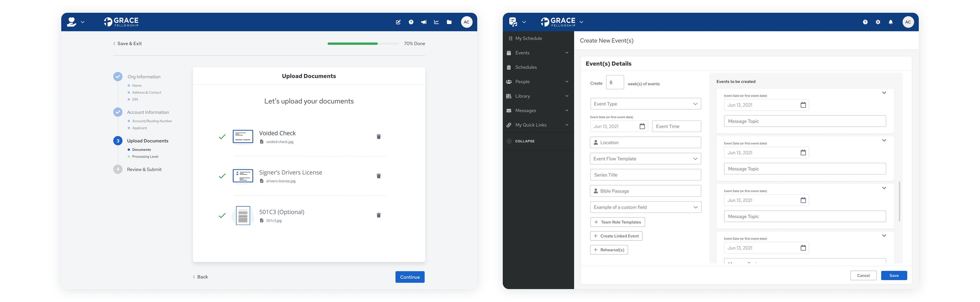This screenshot has height=302, width=980.
Task: Click the Continue button
Action: coord(410,277)
